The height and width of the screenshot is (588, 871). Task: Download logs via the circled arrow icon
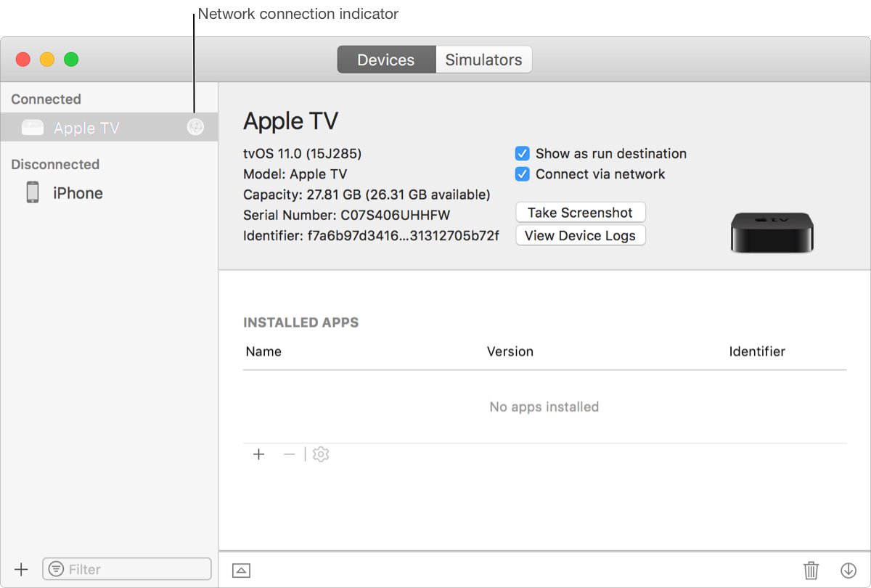[848, 570]
